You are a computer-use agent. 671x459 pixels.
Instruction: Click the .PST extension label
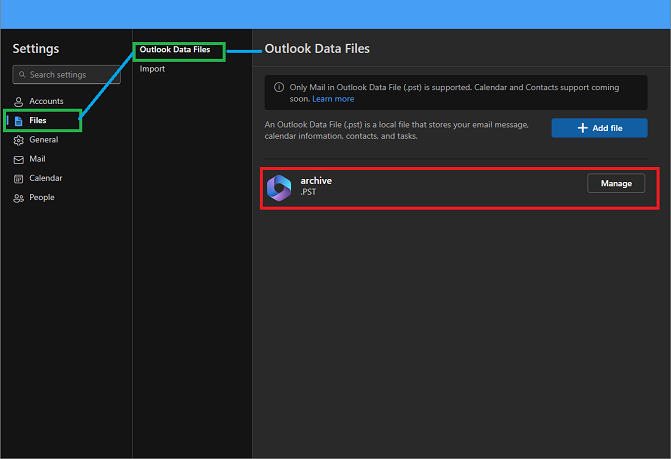(x=308, y=192)
